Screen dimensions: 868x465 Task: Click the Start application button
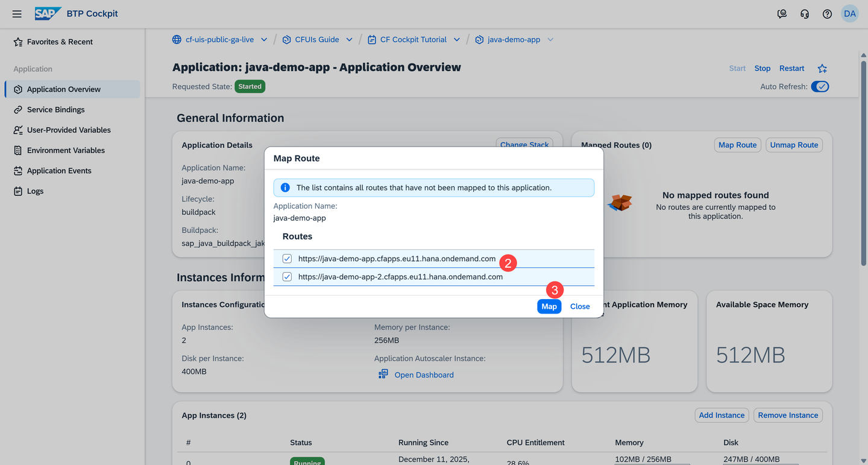[737, 69]
